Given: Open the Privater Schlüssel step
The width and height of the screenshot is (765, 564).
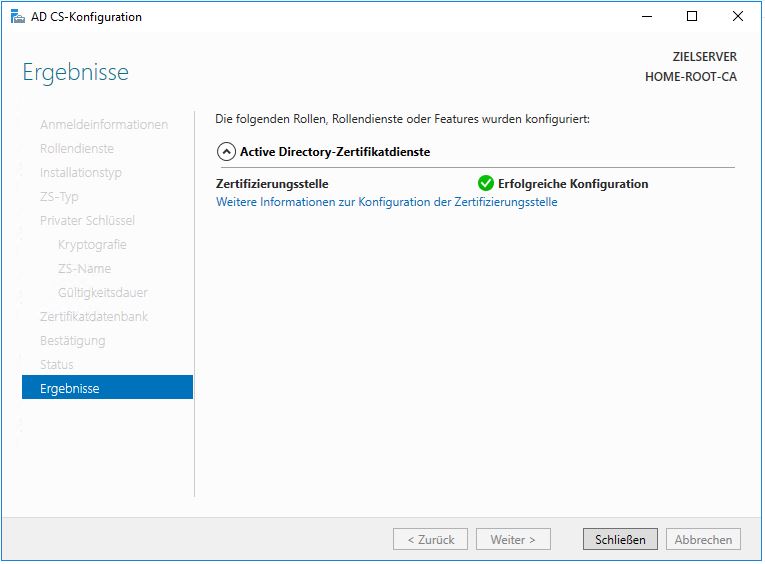Looking at the screenshot, I should pos(87,220).
